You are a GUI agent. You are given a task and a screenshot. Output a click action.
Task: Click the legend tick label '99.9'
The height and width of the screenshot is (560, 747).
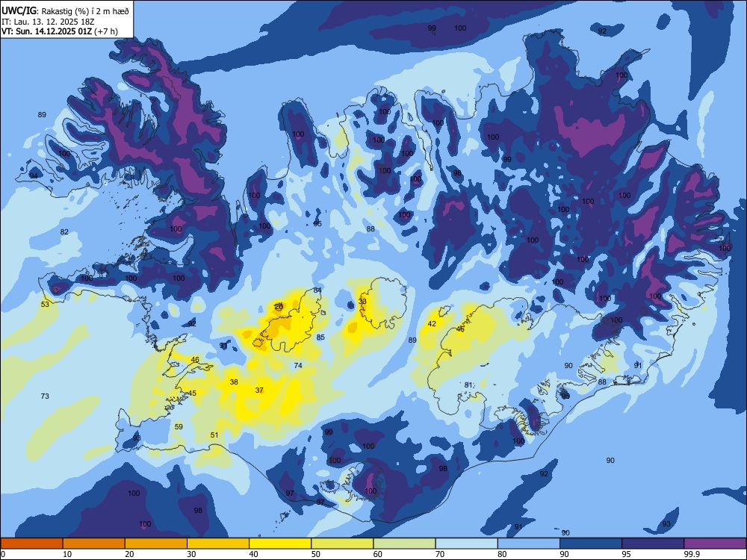[x=692, y=554]
